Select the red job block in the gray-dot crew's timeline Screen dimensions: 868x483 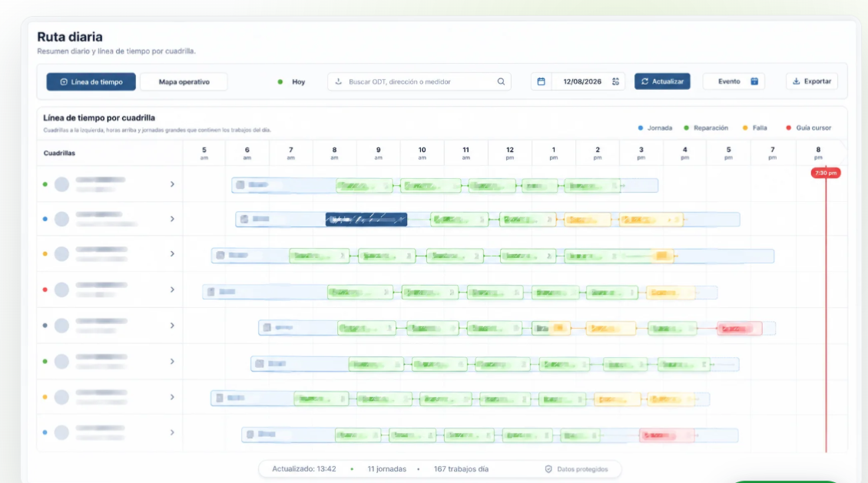(x=739, y=329)
